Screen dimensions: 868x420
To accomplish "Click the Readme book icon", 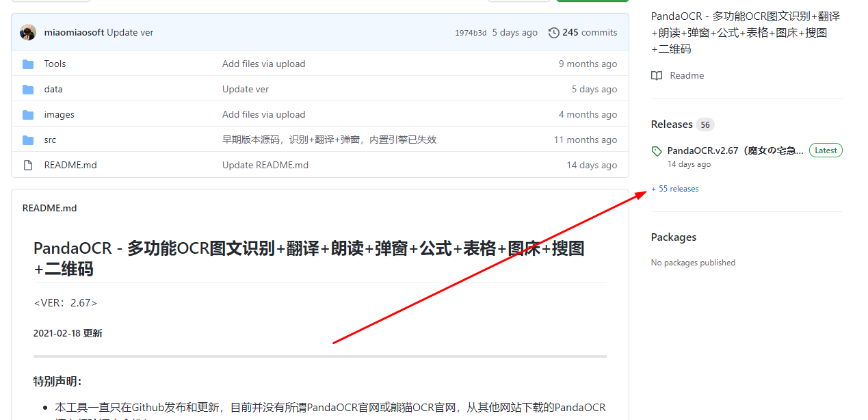I will pyautogui.click(x=657, y=75).
